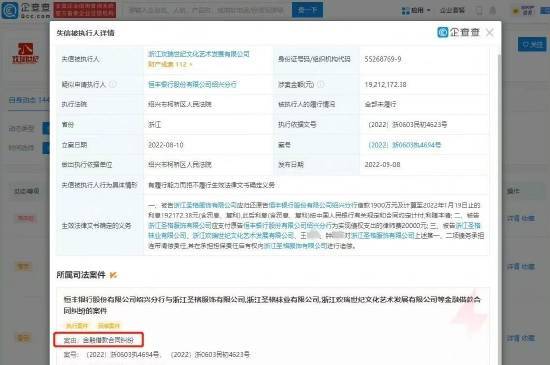550x365 pixels.
Task: Click the red company logo in the sidebar
Action: pyautogui.click(x=25, y=53)
